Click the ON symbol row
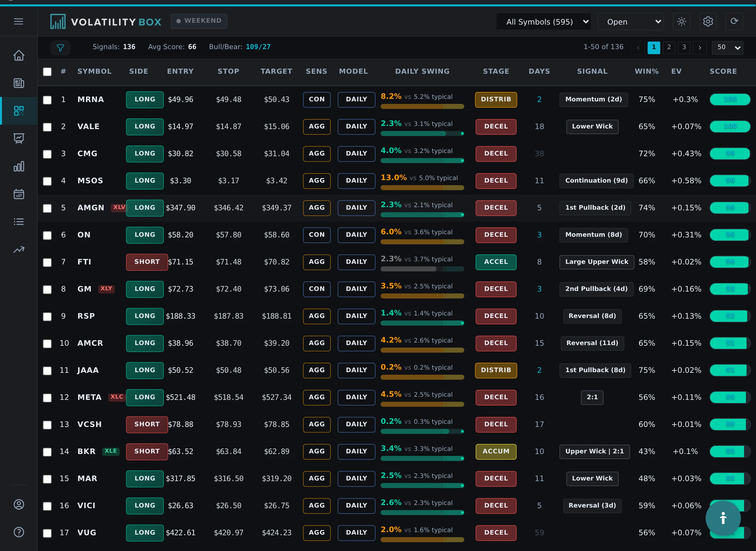 397,235
